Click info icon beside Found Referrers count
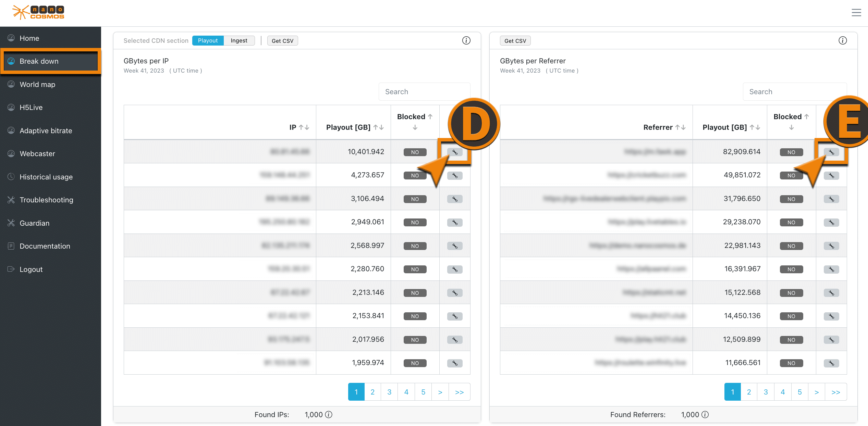 tap(705, 415)
